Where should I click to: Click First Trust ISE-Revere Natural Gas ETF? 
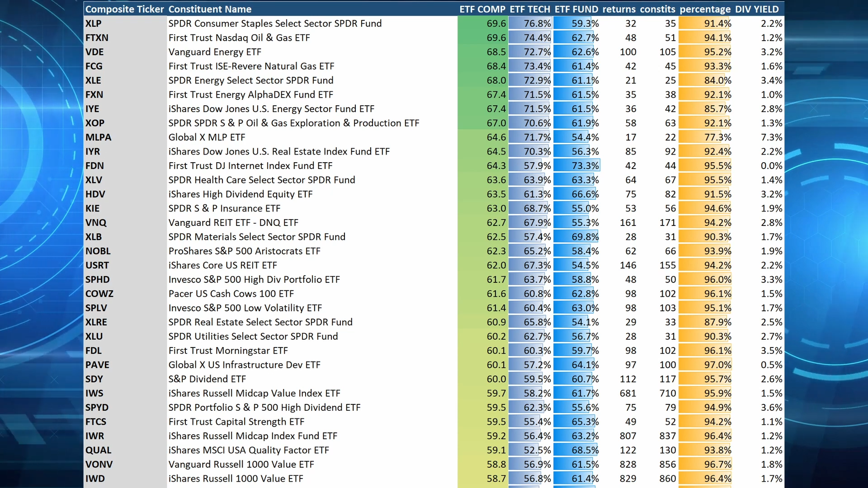click(252, 66)
